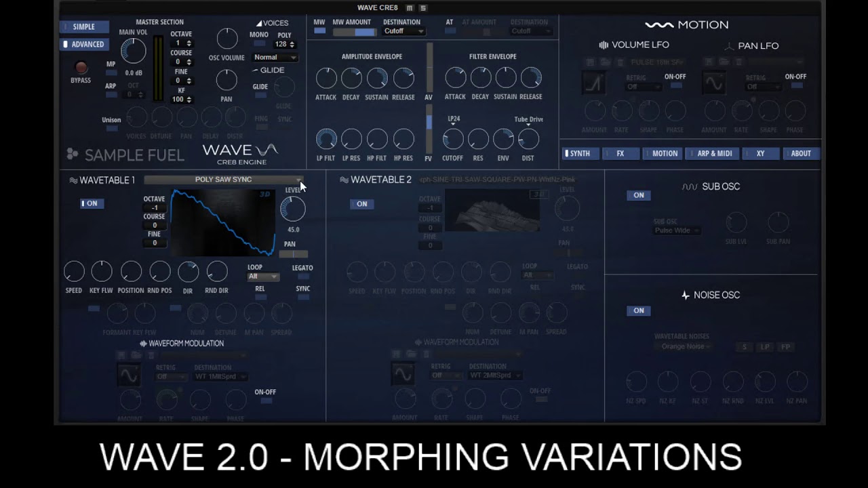Image resolution: width=868 pixels, height=488 pixels.
Task: Toggle 3D view on Wavetable 1 display
Action: pyautogui.click(x=264, y=194)
